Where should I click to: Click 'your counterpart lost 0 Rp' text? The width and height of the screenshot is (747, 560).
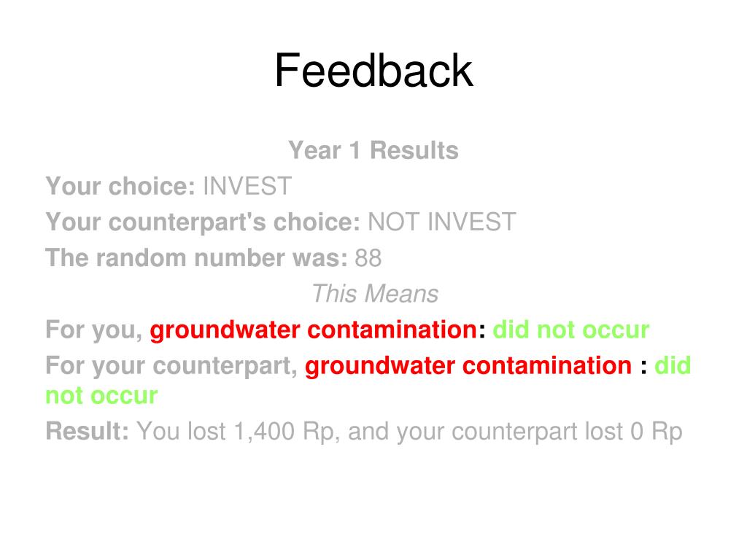[x=540, y=432]
